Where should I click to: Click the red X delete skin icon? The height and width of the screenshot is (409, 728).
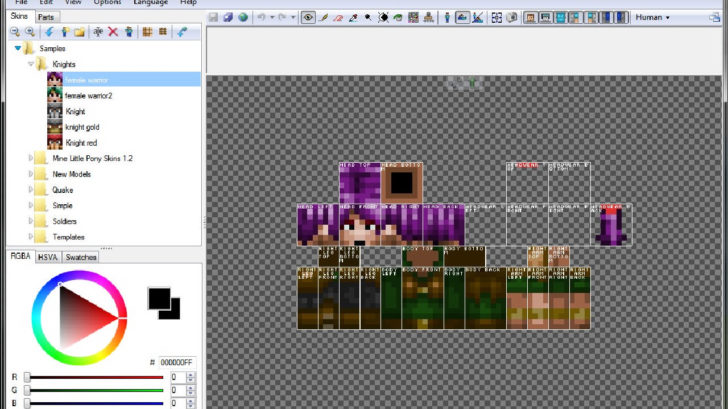pyautogui.click(x=113, y=32)
